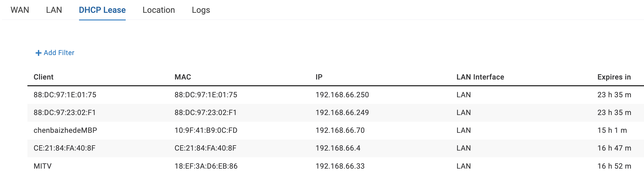Image resolution: width=644 pixels, height=173 pixels.
Task: Sort by Expires in column header
Action: point(614,77)
